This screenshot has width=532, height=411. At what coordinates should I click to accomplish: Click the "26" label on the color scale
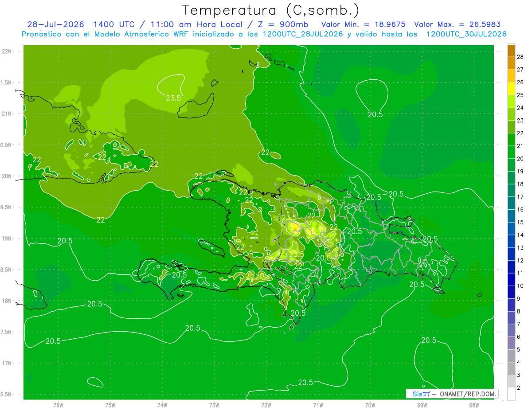coord(520,82)
